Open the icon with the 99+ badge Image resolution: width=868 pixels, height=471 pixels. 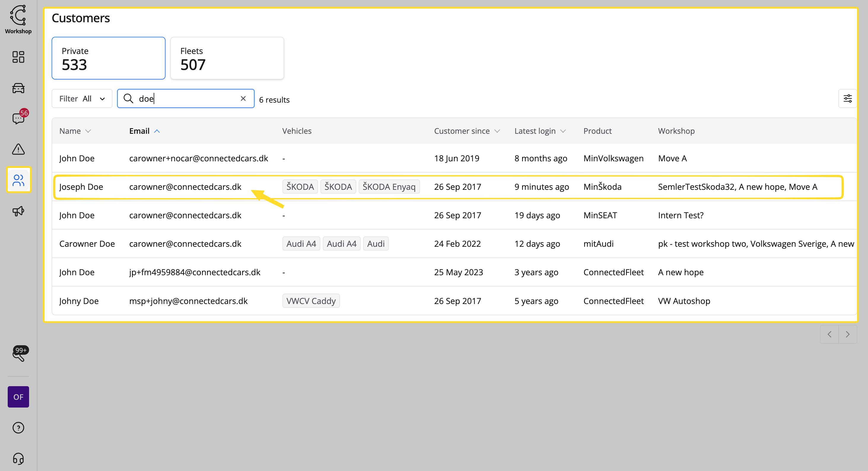(x=18, y=355)
